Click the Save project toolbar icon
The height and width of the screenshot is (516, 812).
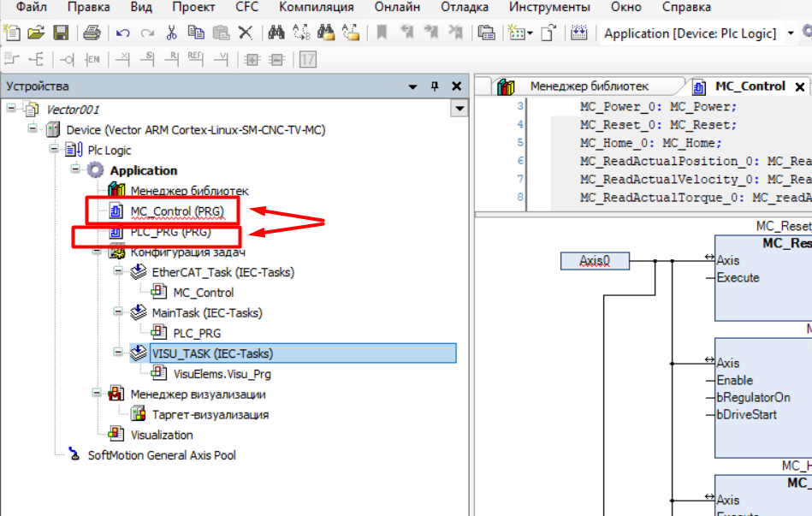61,33
